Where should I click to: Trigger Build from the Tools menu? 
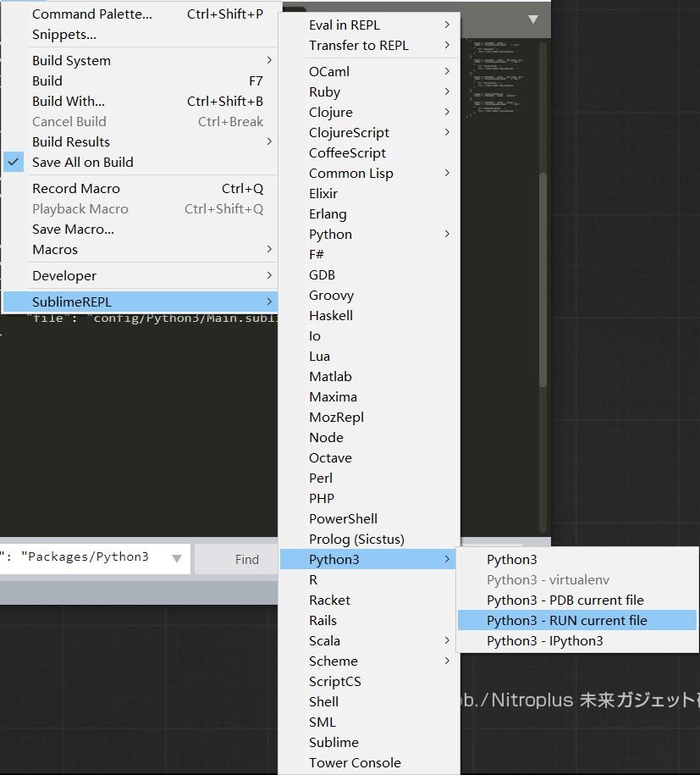[47, 80]
